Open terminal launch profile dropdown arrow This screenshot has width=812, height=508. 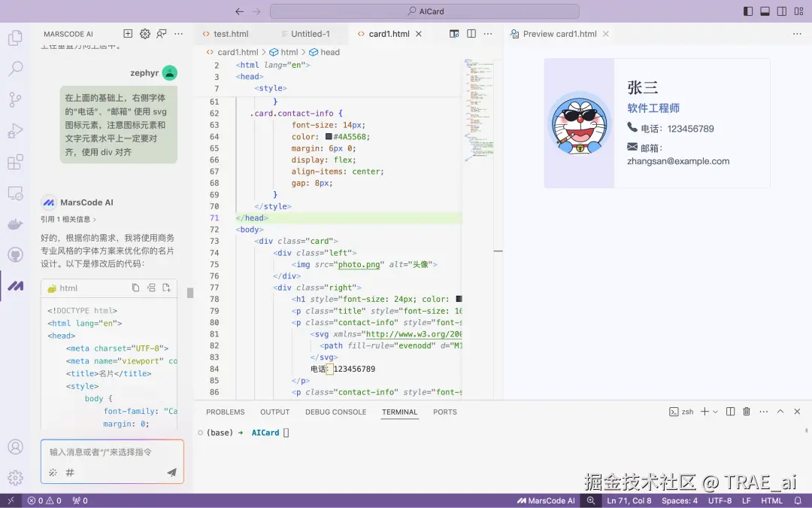click(715, 412)
